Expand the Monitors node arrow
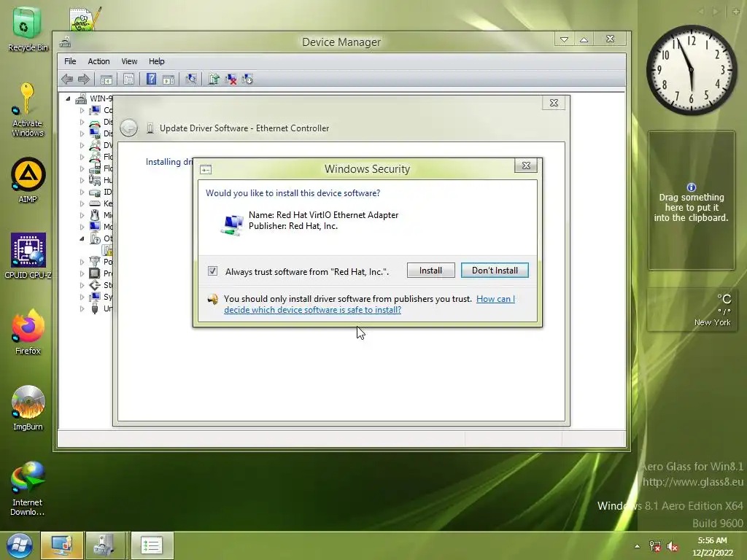This screenshot has height=560, width=747. [82, 227]
